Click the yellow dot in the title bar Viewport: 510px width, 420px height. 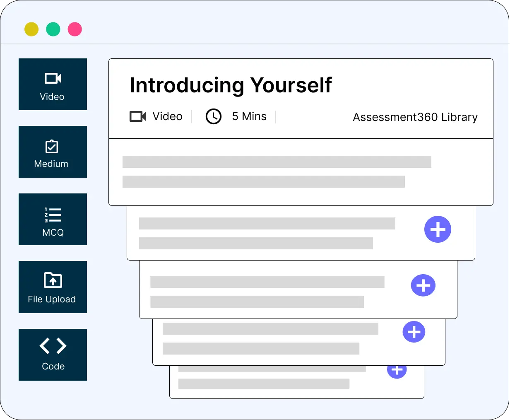pos(31,29)
